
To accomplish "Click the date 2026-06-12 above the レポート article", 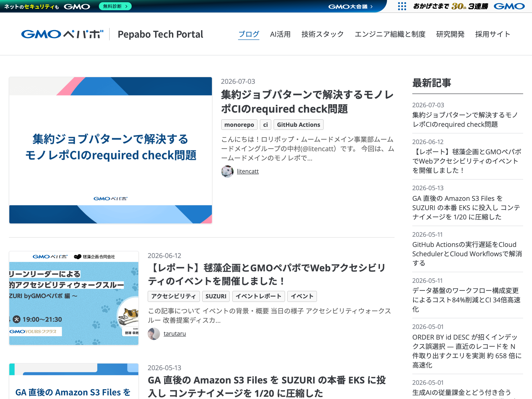I will pos(164,256).
